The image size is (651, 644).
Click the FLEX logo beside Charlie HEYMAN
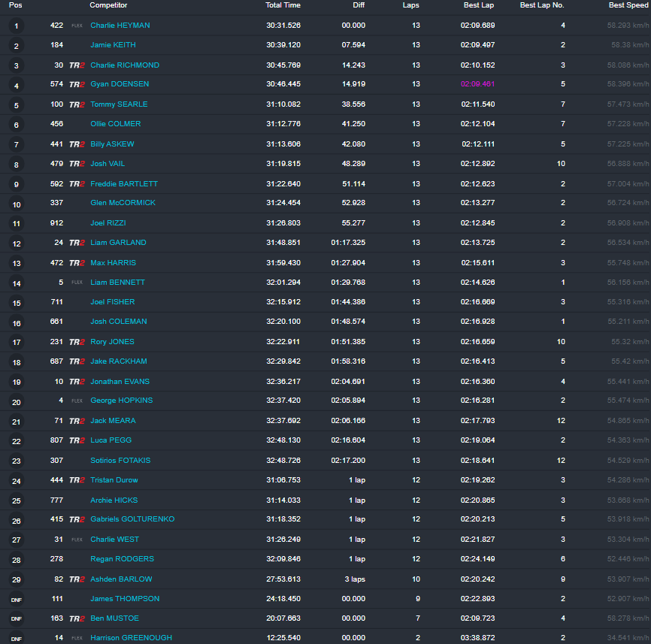(x=77, y=26)
